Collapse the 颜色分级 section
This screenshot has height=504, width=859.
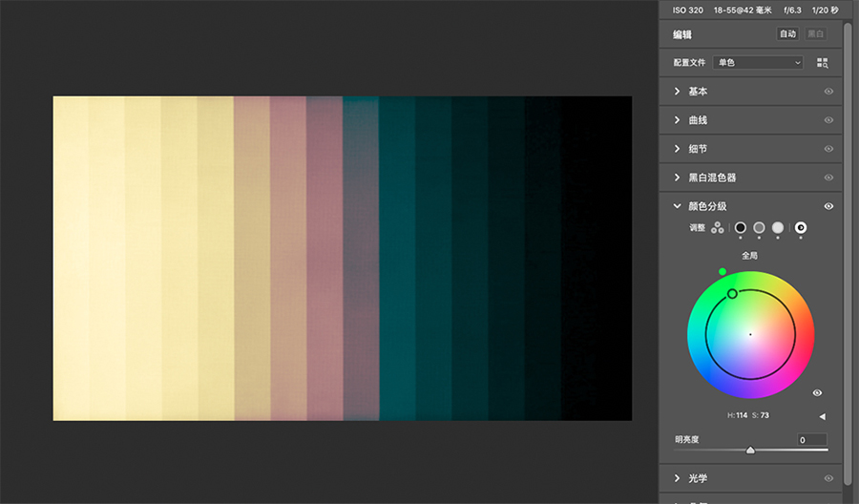678,206
